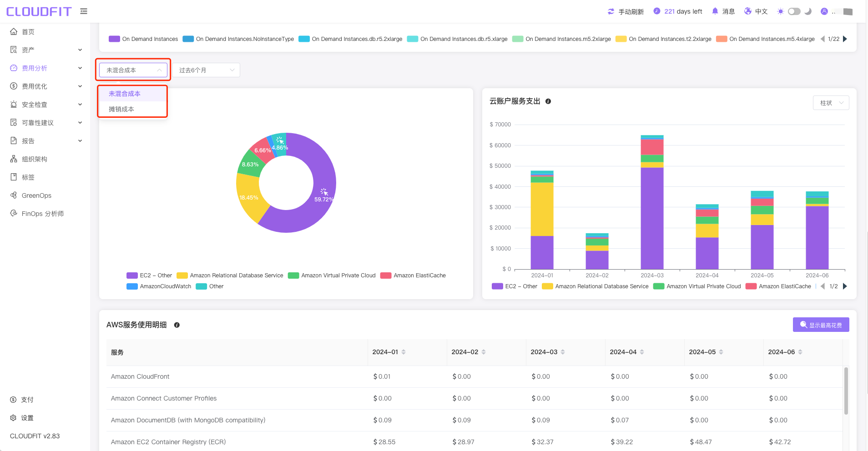Expand the 费用分析 sidebar submenu
This screenshot has height=451, width=868.
(80, 68)
